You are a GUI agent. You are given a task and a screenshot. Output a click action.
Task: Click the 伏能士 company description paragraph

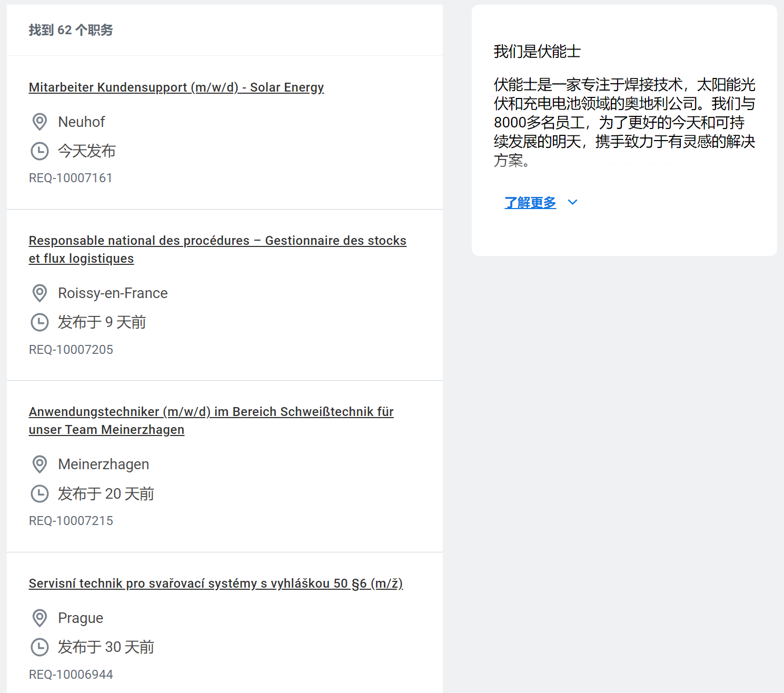click(624, 122)
